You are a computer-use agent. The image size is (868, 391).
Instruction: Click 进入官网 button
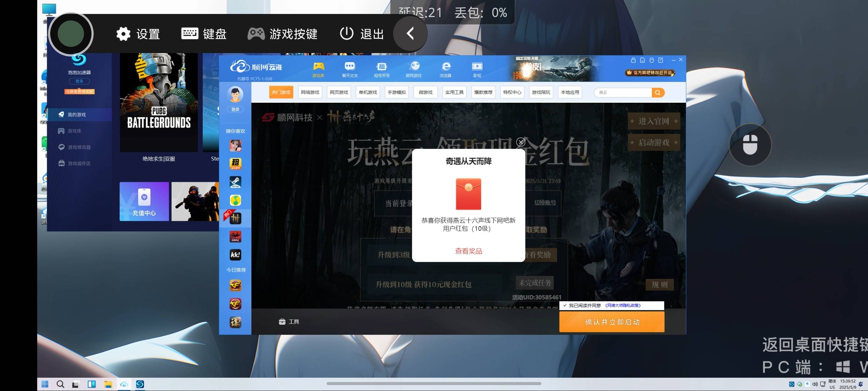click(654, 121)
